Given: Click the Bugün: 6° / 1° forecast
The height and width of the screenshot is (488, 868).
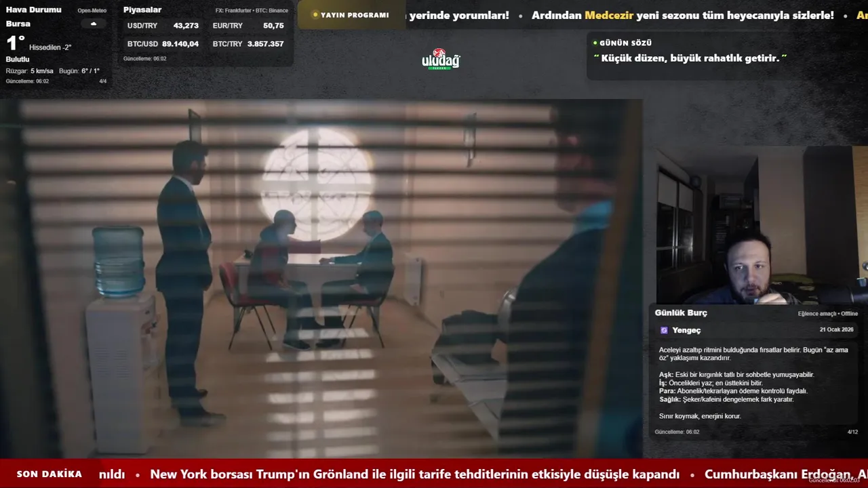Looking at the screenshot, I should 79,71.
